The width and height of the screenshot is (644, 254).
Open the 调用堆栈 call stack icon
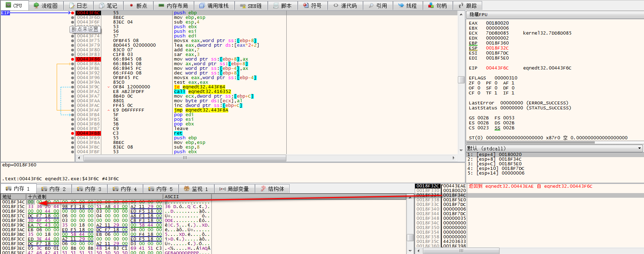[x=202, y=5]
